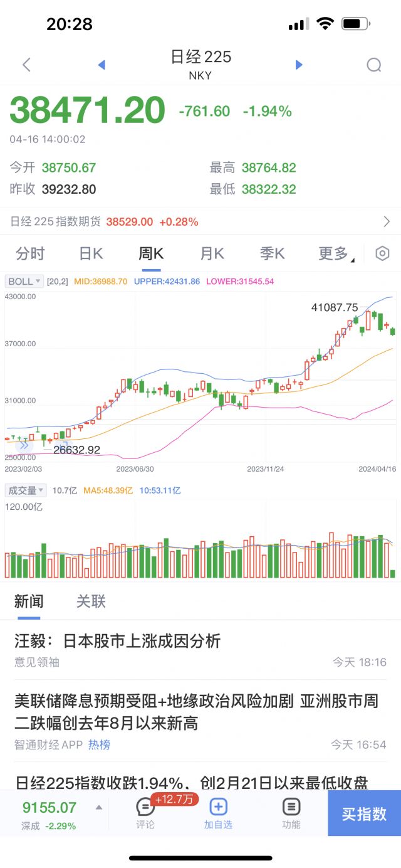Viewport: 401px width, 868px height.
Task: Go to next index with right triangle
Action: (x=299, y=65)
